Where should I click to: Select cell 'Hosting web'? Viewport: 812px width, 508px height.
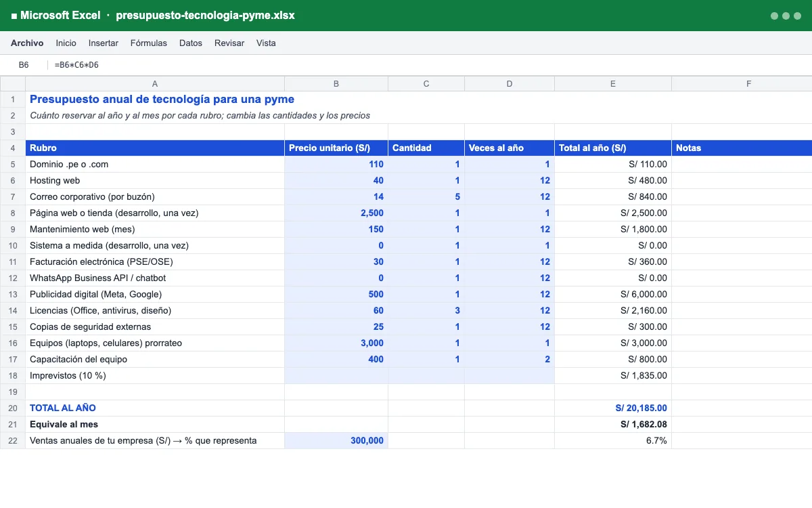click(x=155, y=180)
